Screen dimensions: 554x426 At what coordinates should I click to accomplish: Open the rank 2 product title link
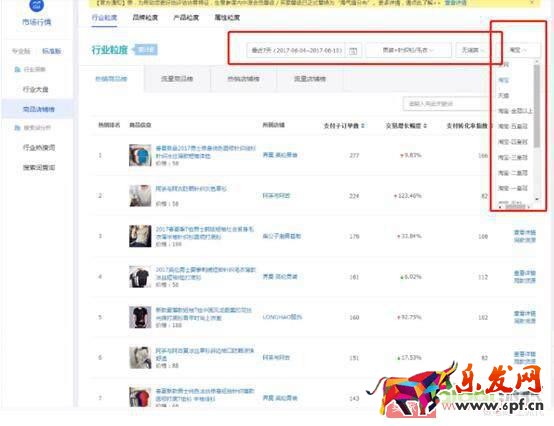[191, 189]
